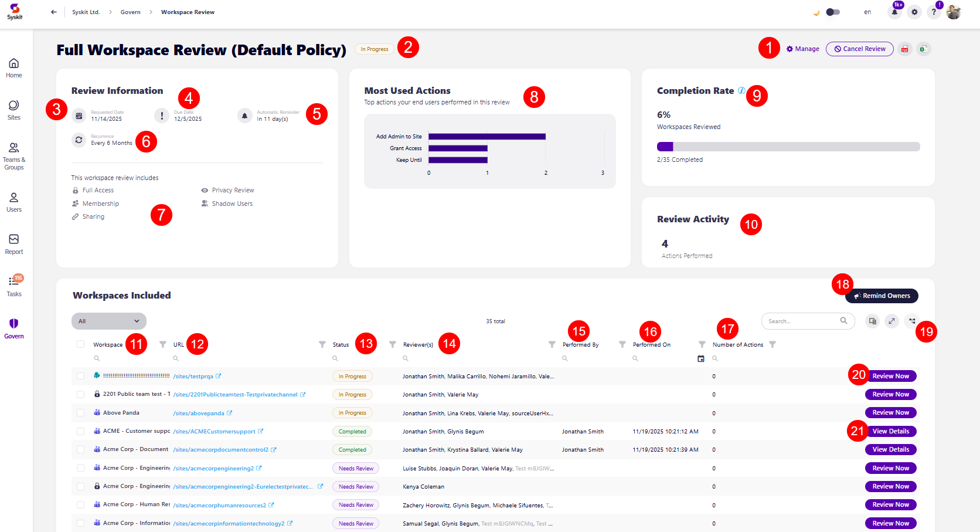
Task: Open the /sites/testpqa site link
Action: pos(194,376)
